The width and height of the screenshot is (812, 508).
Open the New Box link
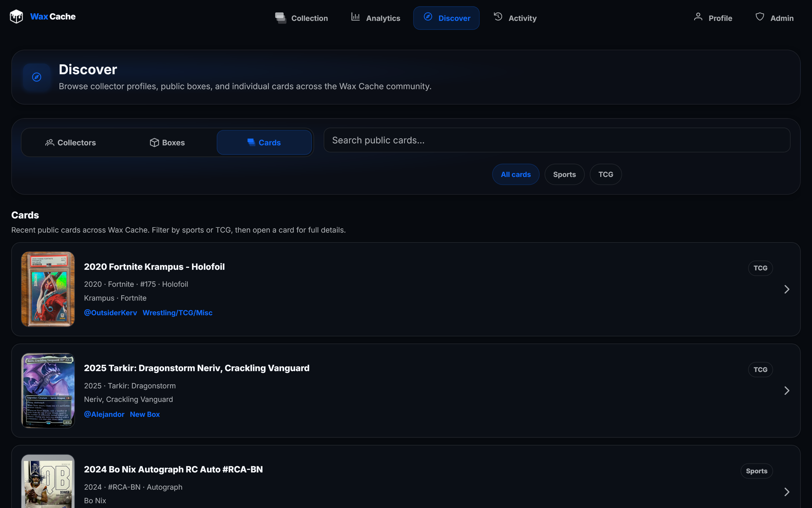(x=145, y=414)
